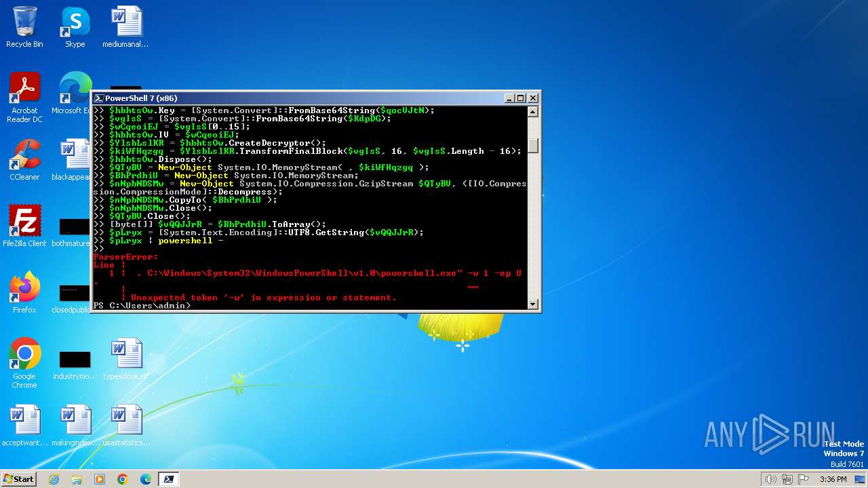
Task: Click the PS C:\Users\admin> prompt line
Action: 142,306
